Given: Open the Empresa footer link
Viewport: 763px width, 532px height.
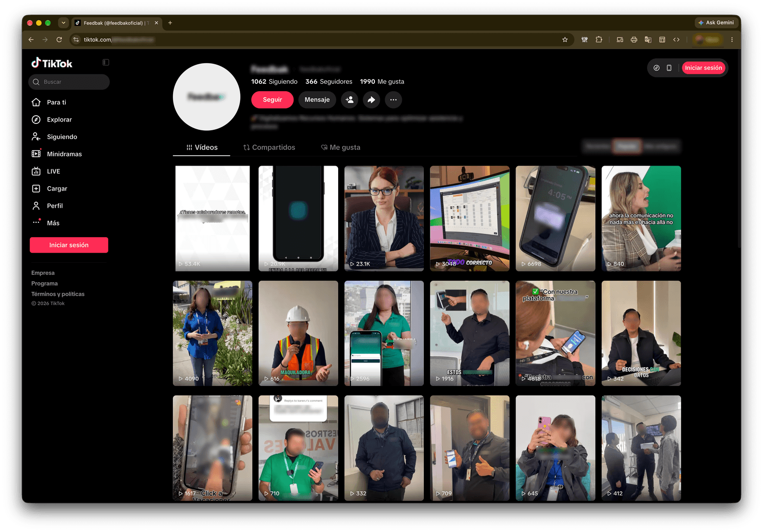Looking at the screenshot, I should pos(43,273).
